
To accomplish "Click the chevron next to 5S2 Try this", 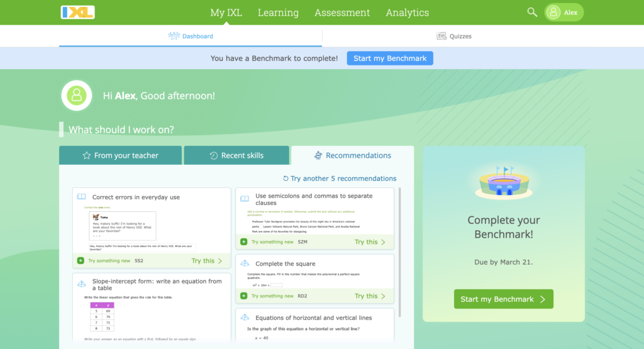I will coord(220,261).
